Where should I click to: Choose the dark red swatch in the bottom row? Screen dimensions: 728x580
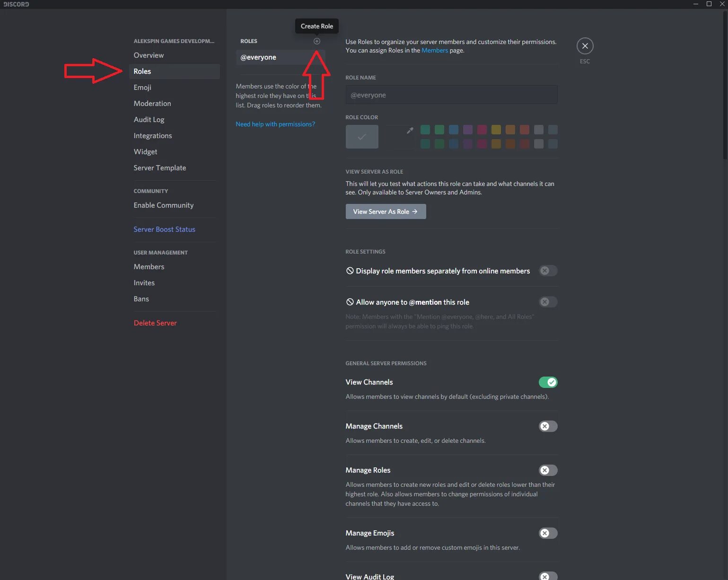pos(525,144)
